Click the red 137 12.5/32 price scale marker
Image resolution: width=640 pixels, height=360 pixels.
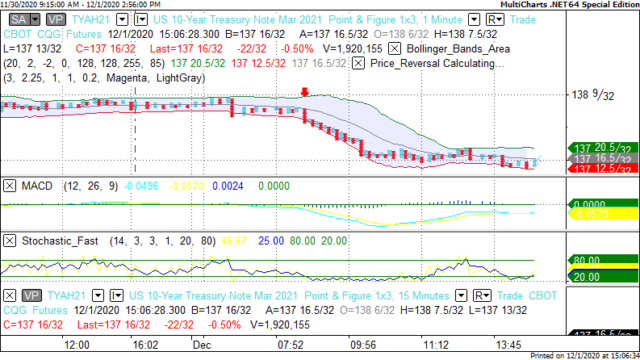[x=602, y=168]
